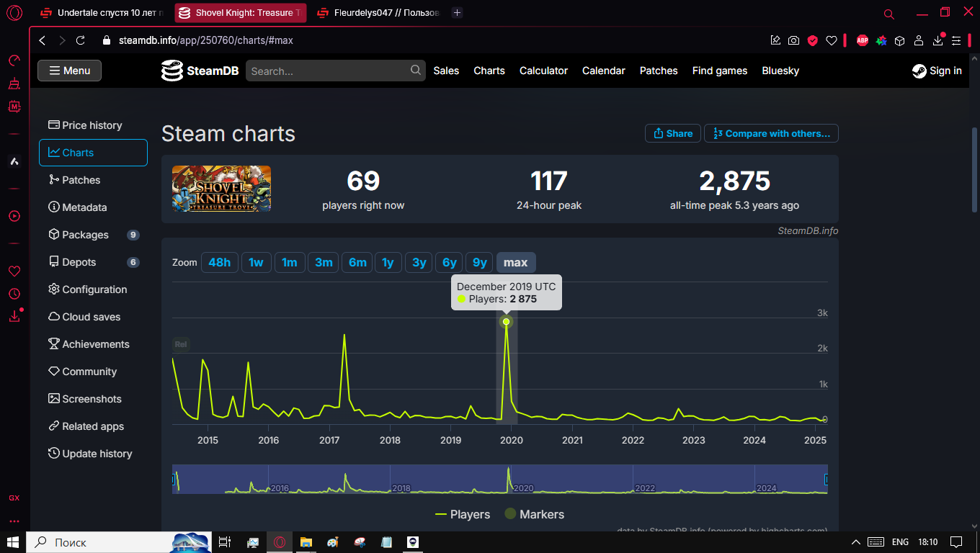Open Metadata in the sidebar
The image size is (980, 553).
93,207
